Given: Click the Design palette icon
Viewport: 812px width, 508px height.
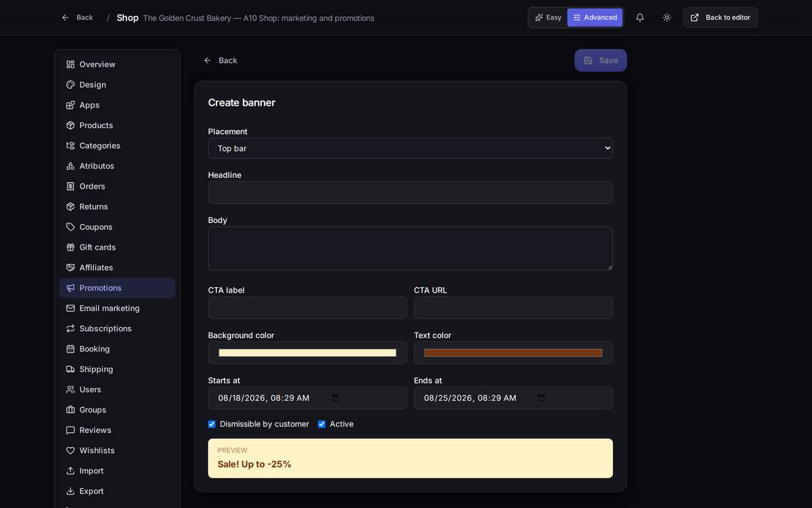Looking at the screenshot, I should click(x=70, y=85).
